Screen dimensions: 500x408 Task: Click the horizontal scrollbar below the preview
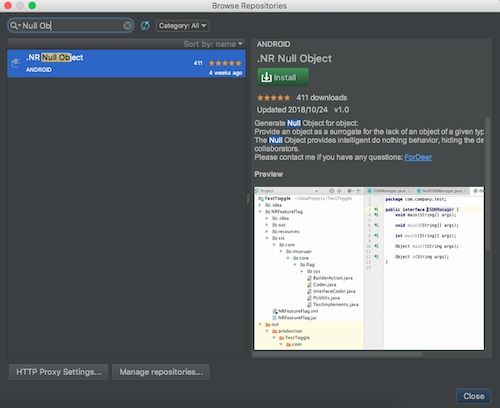pos(337,354)
